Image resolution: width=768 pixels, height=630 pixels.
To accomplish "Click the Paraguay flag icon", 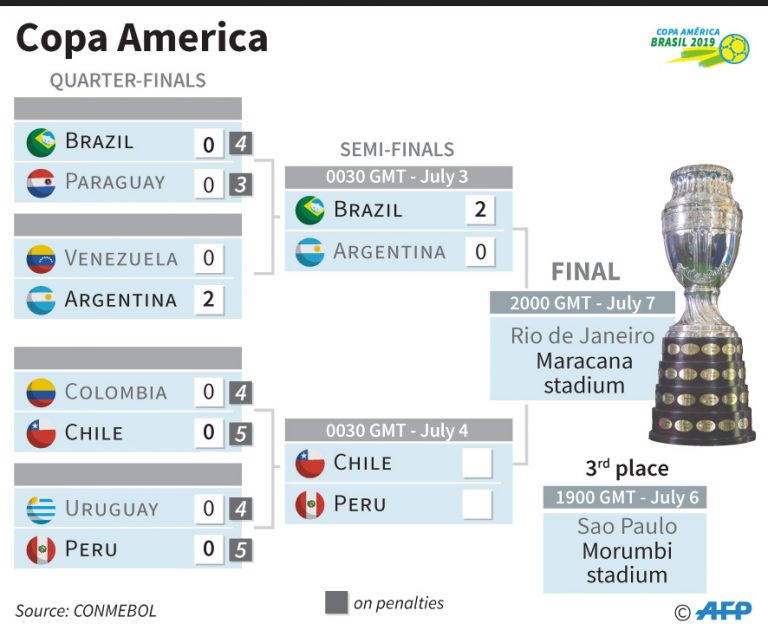I will (41, 183).
